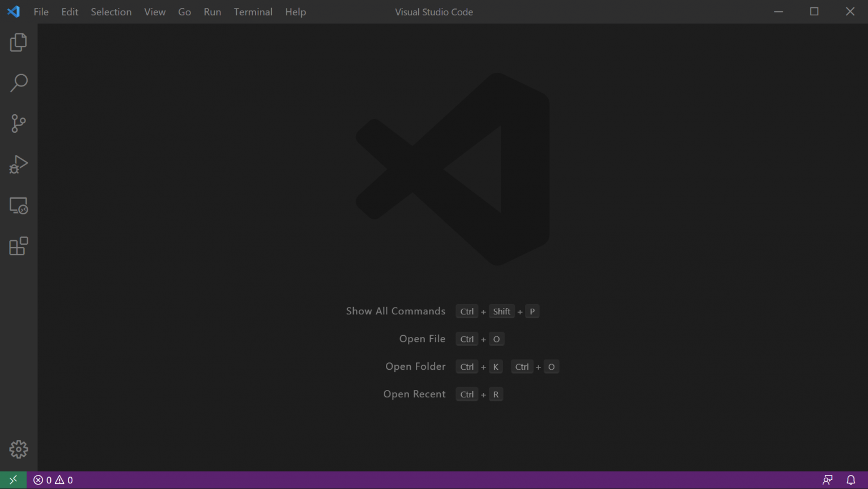Click the Open File label
Viewport: 868px width, 489px height.
(x=422, y=339)
